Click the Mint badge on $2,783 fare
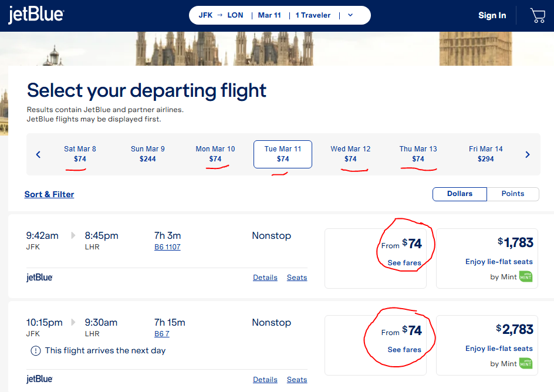The image size is (554, 392). [526, 363]
